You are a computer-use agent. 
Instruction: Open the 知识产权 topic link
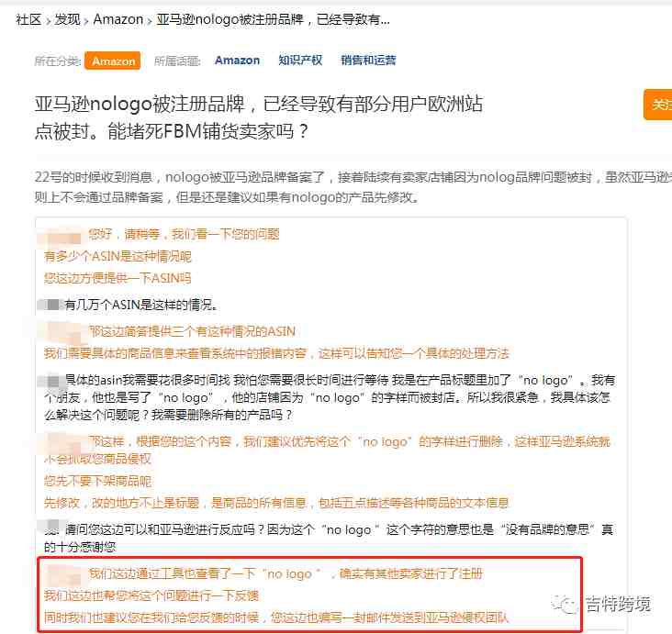pos(300,61)
